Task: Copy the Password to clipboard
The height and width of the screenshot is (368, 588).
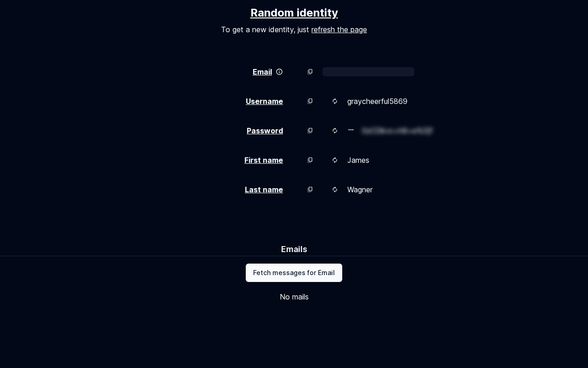Action: pos(310,131)
